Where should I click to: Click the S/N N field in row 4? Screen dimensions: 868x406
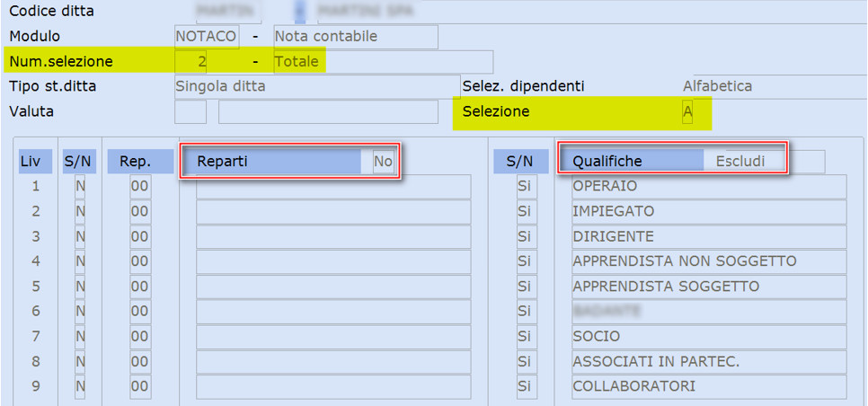(80, 261)
